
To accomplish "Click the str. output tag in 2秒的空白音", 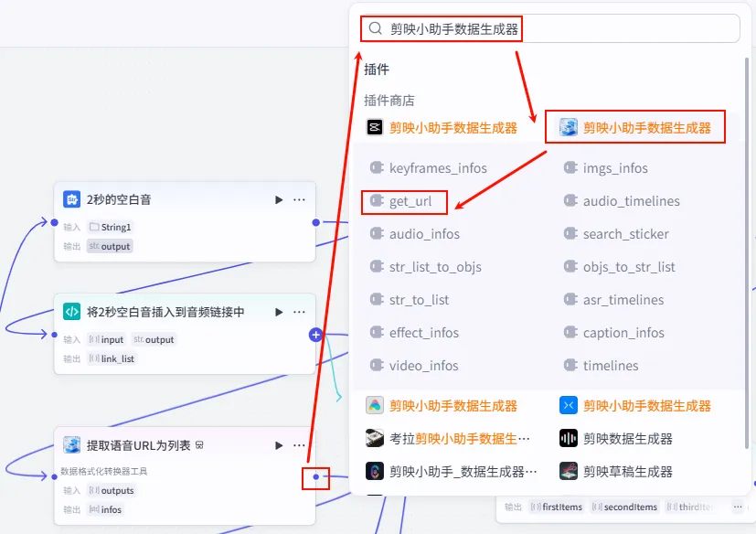I will [x=110, y=246].
